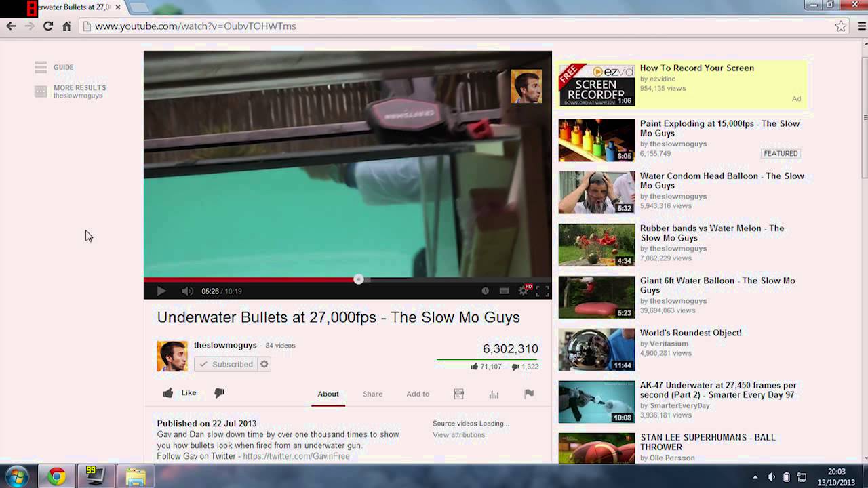868x488 pixels.
Task: Open World's Roundest Object thumbnail
Action: pos(597,349)
